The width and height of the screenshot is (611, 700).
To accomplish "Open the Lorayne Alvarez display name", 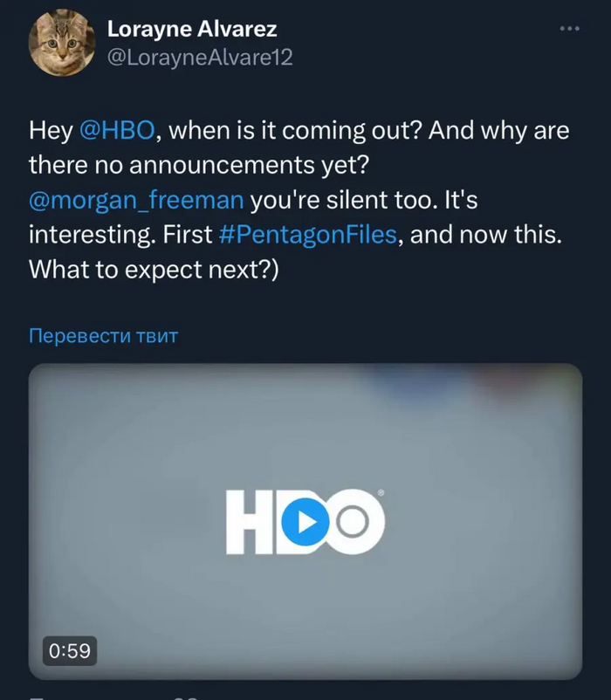I will [x=192, y=29].
